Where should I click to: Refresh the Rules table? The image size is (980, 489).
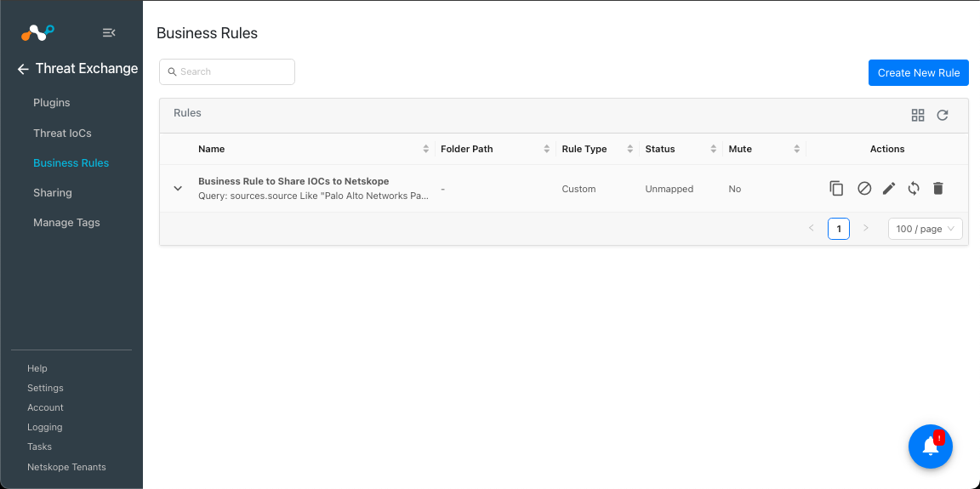pos(943,115)
